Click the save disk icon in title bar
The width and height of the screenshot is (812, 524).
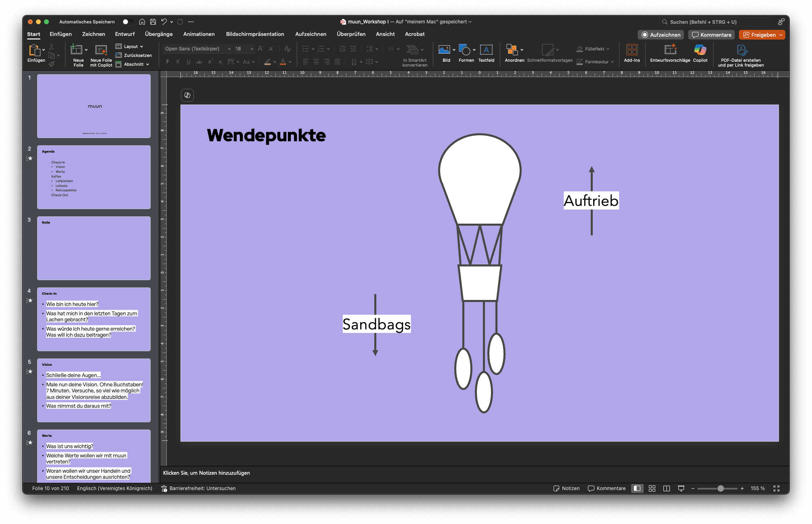pyautogui.click(x=153, y=22)
